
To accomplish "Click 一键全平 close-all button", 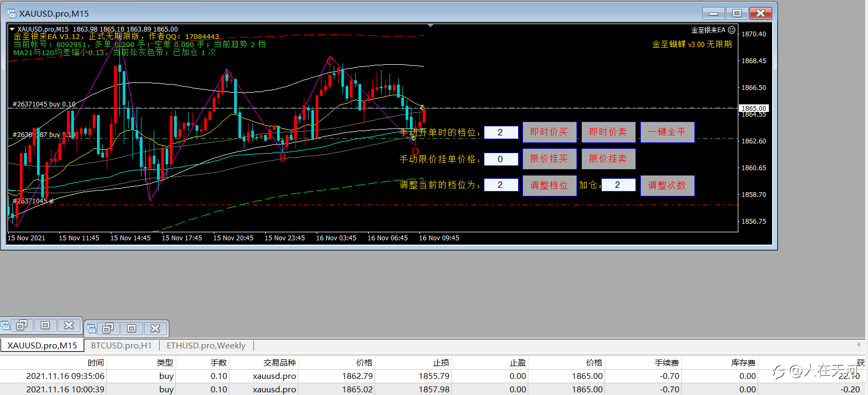I will (667, 132).
